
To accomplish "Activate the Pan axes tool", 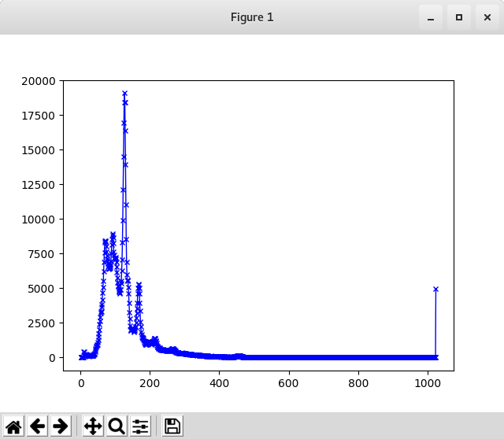I will click(93, 426).
